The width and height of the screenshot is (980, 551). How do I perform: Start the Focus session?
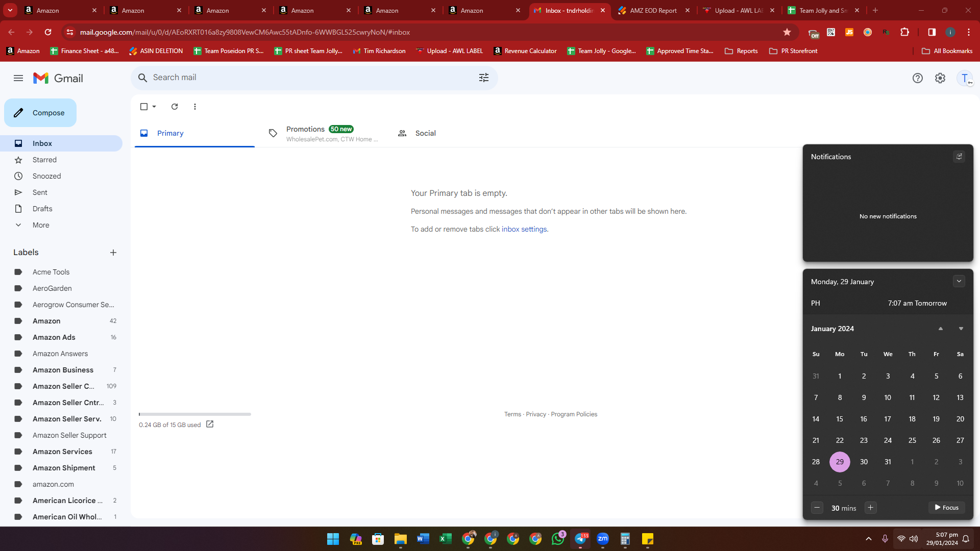tap(947, 508)
